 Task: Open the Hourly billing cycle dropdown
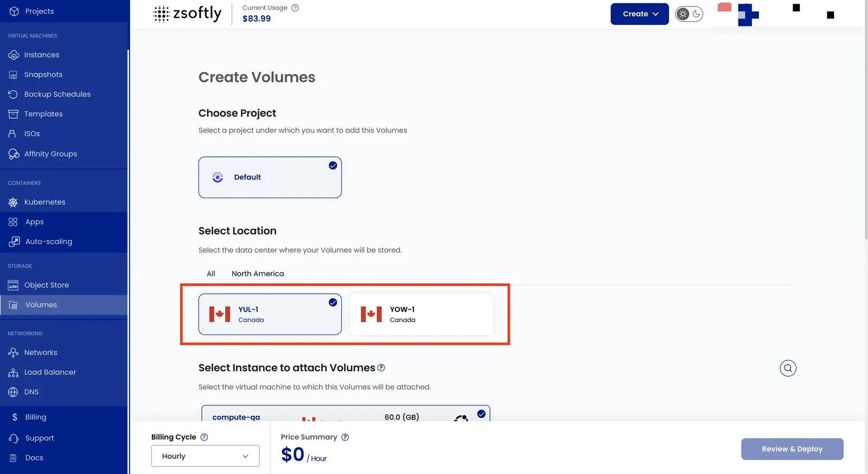(205, 456)
